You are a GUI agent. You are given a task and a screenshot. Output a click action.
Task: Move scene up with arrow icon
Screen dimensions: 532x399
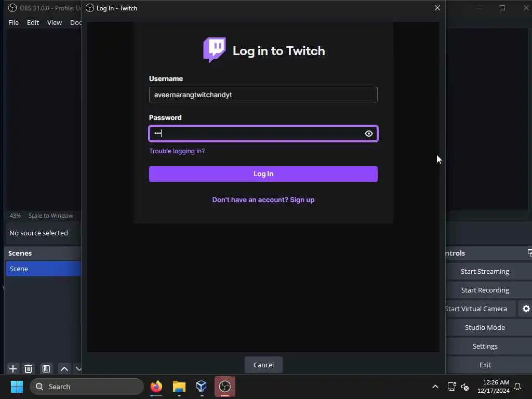[x=64, y=368]
